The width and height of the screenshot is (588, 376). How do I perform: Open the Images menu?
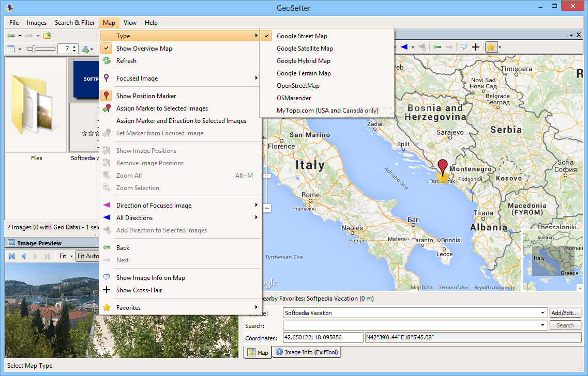click(x=37, y=23)
